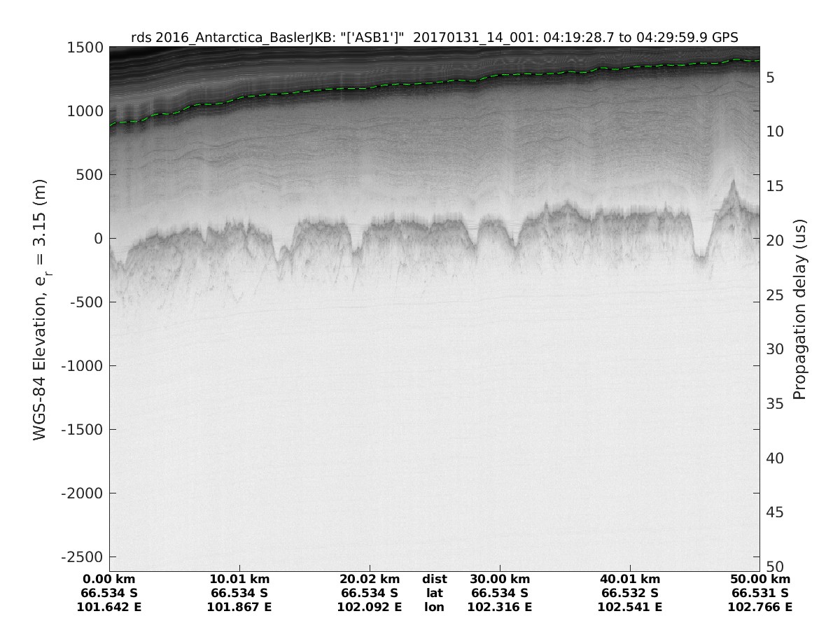Click the 0 elevation tick label

point(97,239)
